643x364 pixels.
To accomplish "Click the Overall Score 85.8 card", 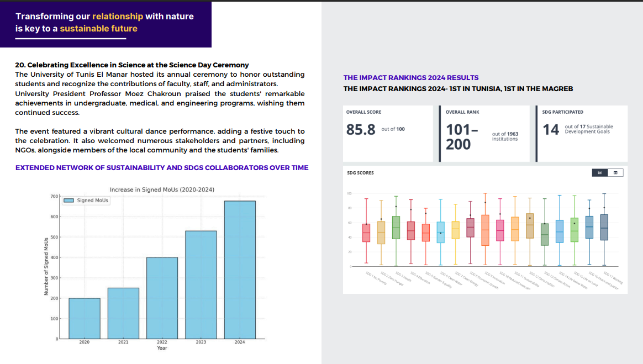I will point(388,133).
